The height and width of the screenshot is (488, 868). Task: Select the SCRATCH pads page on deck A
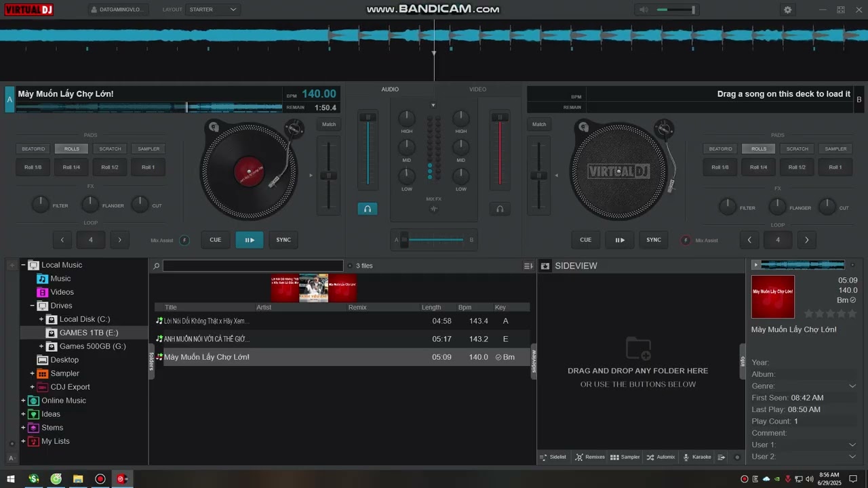tap(110, 148)
